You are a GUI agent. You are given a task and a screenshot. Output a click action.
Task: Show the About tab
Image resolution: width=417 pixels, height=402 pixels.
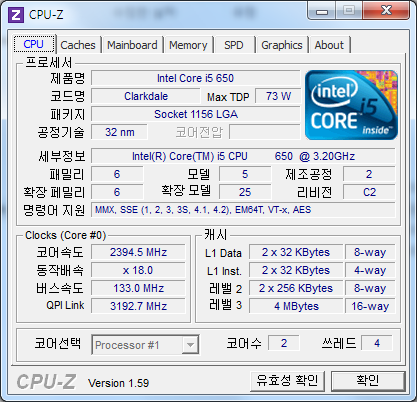[x=329, y=45]
